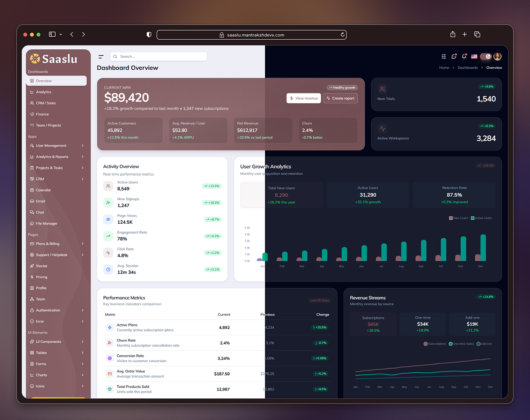Toggle Add-ons legend in Revenue Streams
This screenshot has width=530, height=420.
[x=485, y=344]
